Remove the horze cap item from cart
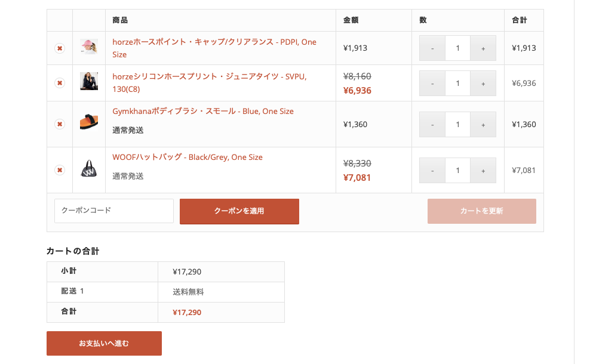This screenshot has width=593, height=364. (x=60, y=48)
